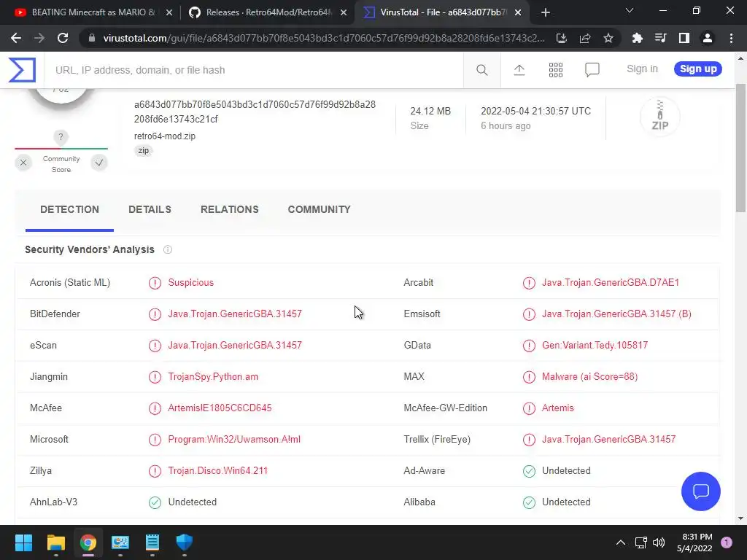
Task: Click the Windows Security shield taskbar icon
Action: tap(185, 542)
